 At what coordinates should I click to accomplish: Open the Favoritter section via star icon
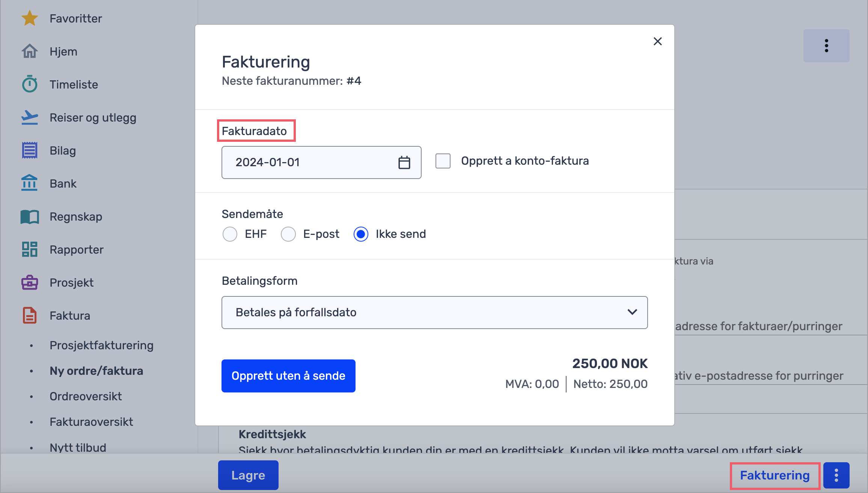pos(30,18)
